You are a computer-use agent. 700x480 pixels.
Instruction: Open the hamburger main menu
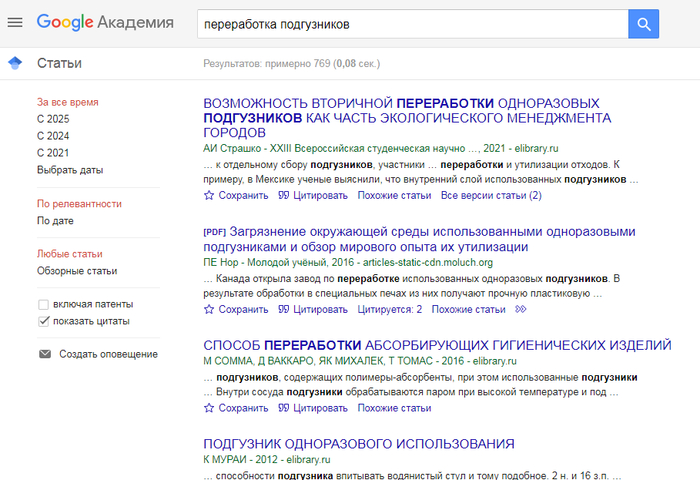(x=14, y=23)
